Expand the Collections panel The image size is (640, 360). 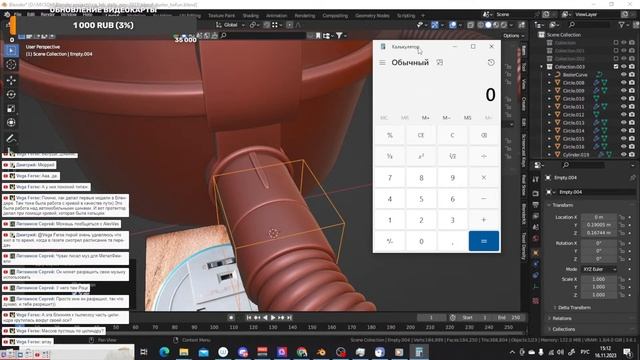(564, 329)
